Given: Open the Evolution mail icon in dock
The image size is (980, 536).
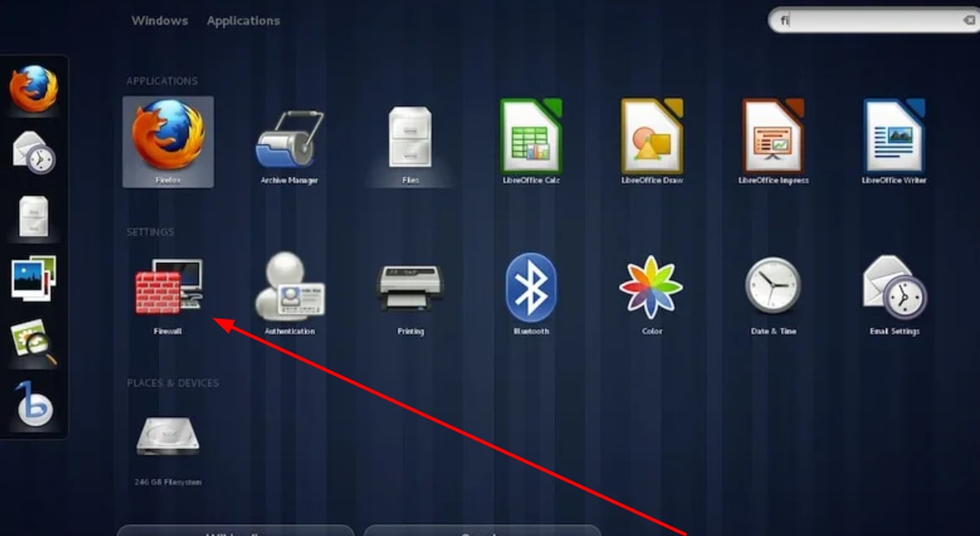Looking at the screenshot, I should click(34, 152).
